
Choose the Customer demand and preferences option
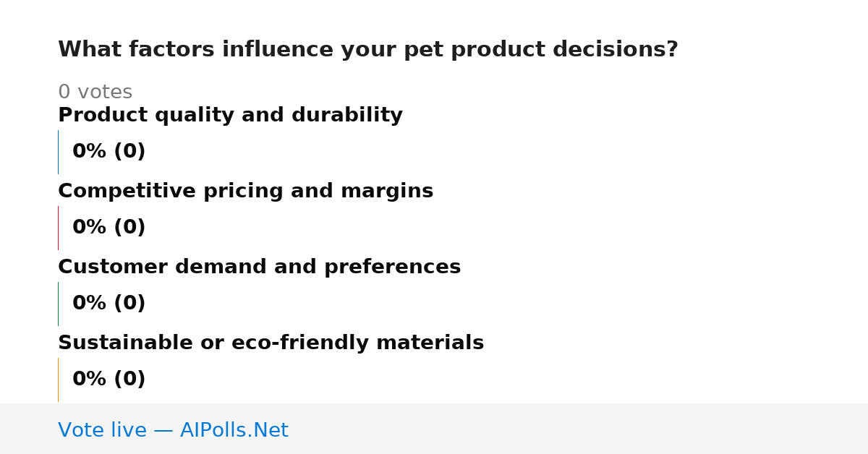(259, 267)
